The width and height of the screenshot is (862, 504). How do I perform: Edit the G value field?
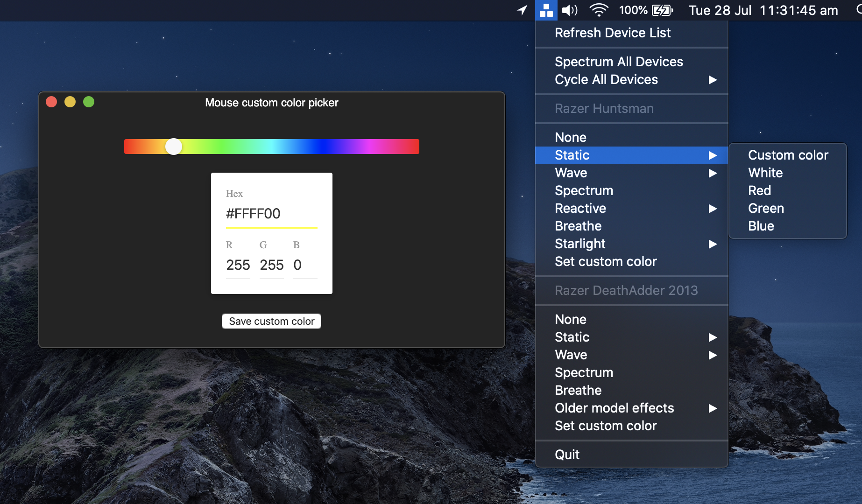pos(272,265)
